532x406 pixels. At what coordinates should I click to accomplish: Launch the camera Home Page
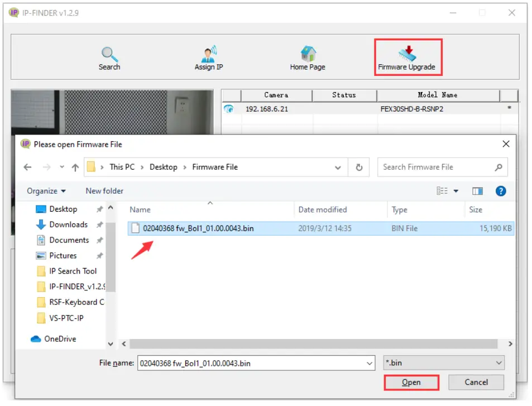308,56
